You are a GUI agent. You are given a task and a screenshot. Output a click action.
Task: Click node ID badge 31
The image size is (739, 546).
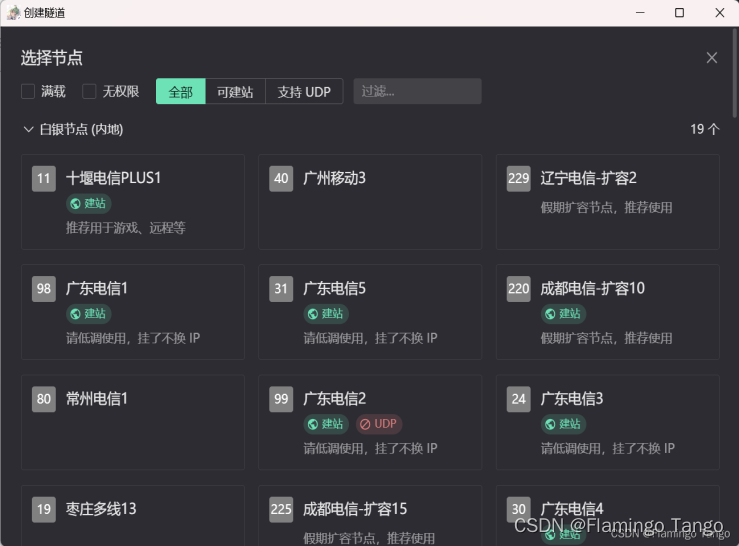point(281,289)
